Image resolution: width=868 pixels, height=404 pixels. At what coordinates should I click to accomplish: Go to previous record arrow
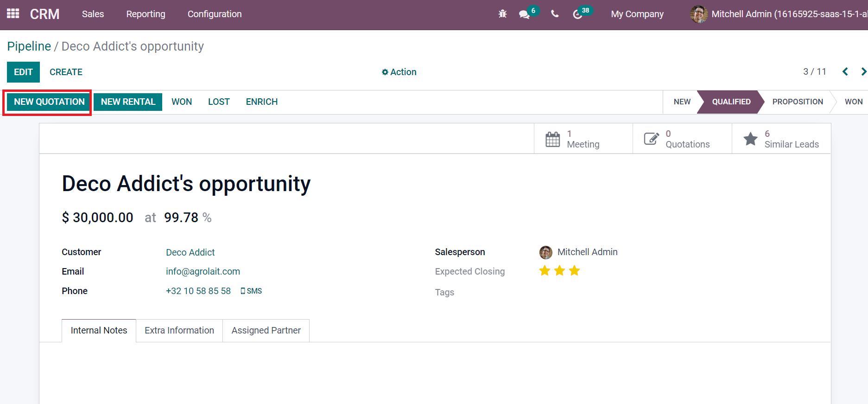pos(845,71)
